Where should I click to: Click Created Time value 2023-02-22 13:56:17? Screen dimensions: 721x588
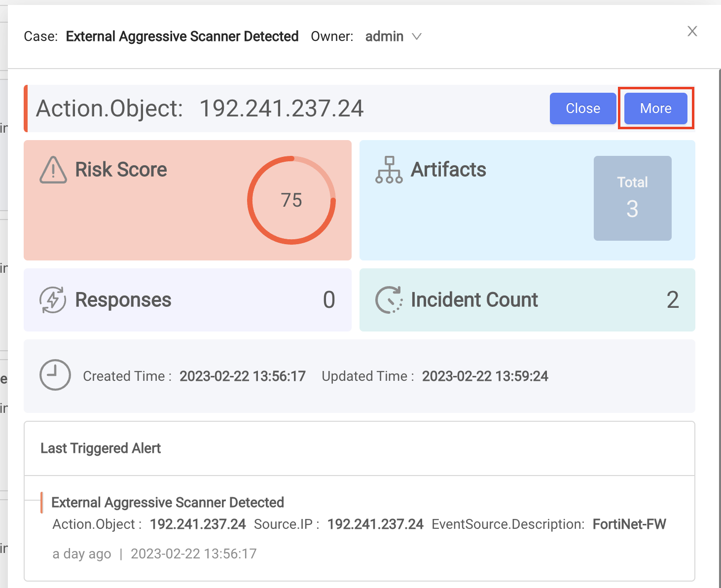tap(243, 376)
